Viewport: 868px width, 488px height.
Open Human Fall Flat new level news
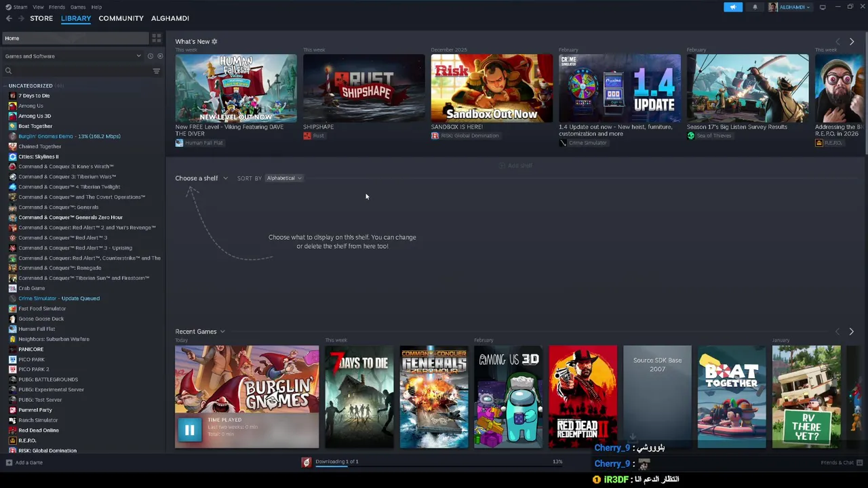pyautogui.click(x=236, y=88)
